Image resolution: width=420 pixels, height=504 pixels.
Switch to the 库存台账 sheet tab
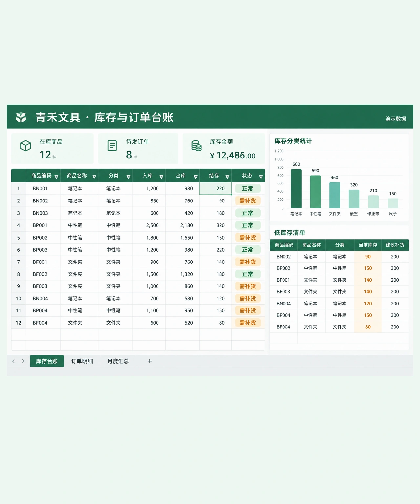tap(47, 361)
